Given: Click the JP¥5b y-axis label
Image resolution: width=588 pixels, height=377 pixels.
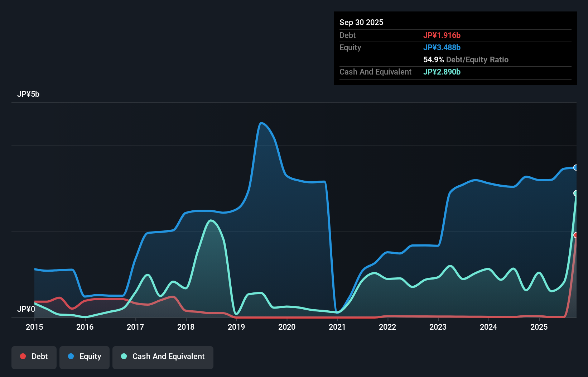Looking at the screenshot, I should pos(28,94).
